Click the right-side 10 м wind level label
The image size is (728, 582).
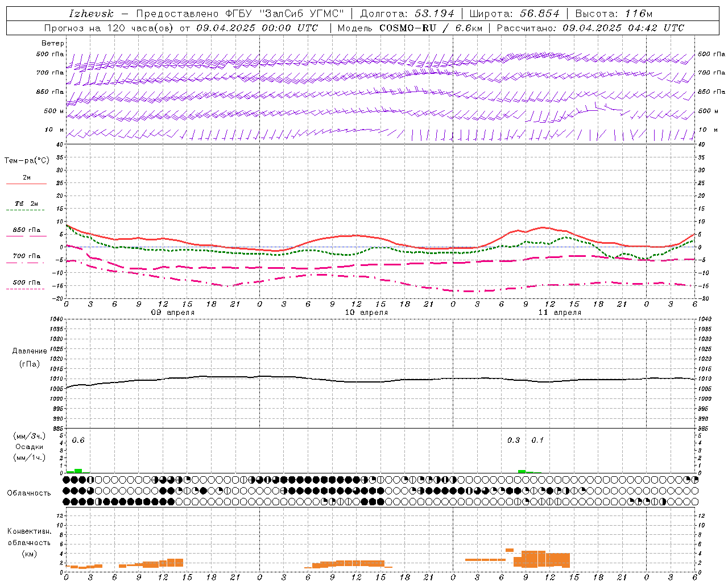click(708, 130)
